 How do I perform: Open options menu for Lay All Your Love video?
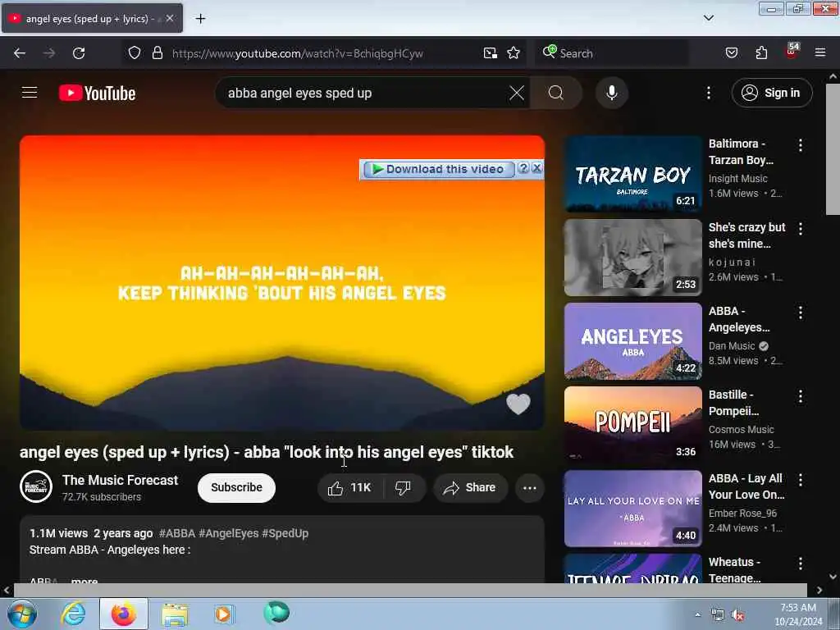pos(801,480)
